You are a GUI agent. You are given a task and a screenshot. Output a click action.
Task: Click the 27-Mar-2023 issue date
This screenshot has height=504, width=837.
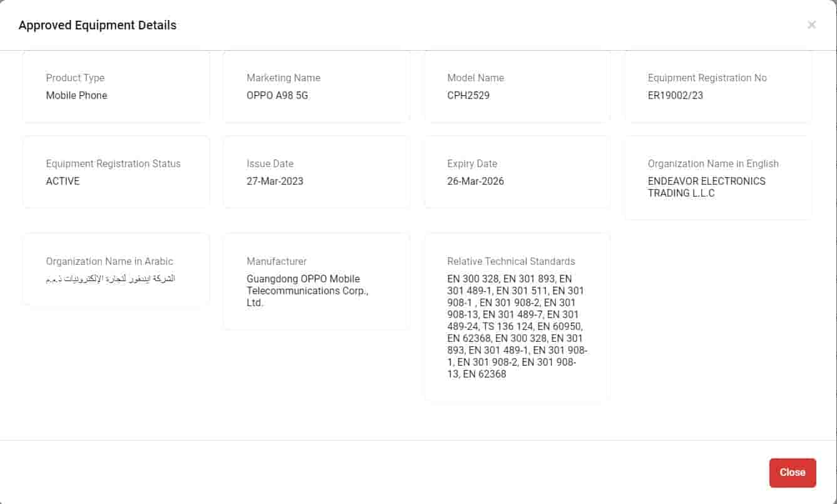tap(275, 181)
